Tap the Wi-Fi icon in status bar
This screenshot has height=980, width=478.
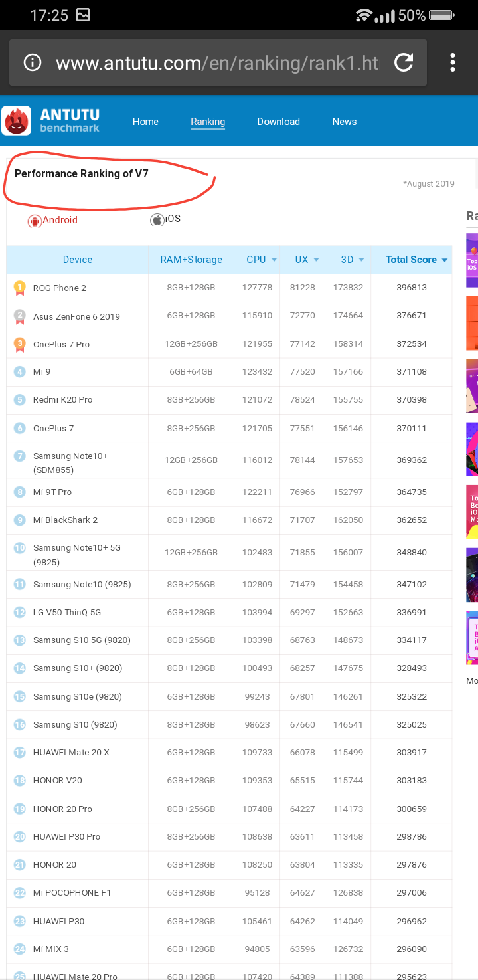coord(364,15)
